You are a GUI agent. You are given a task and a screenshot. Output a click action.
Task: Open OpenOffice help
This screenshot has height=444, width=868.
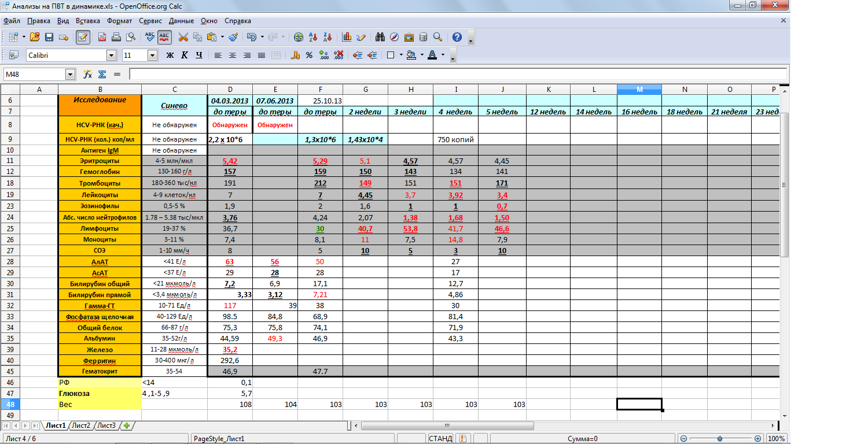tap(457, 37)
